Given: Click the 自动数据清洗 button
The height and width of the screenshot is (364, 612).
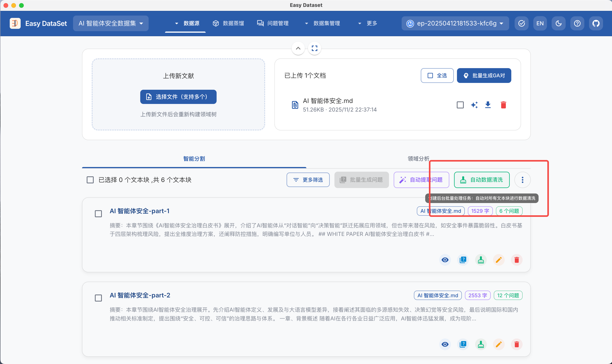Looking at the screenshot, I should pyautogui.click(x=482, y=180).
